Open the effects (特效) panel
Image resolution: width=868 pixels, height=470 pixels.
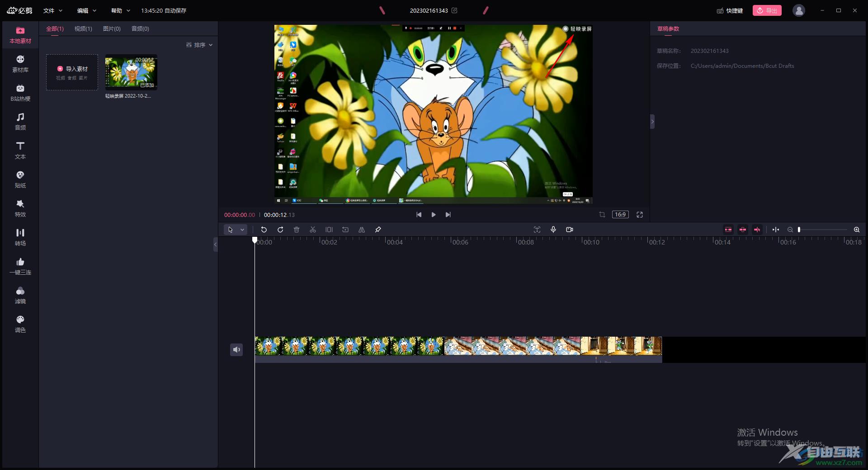coord(20,209)
